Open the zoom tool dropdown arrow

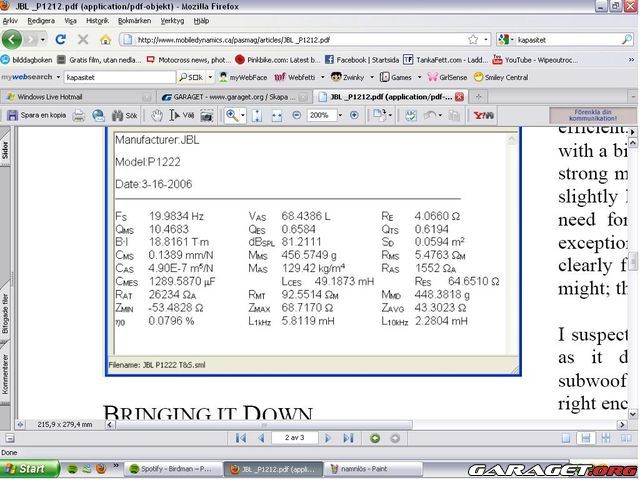pyautogui.click(x=243, y=116)
